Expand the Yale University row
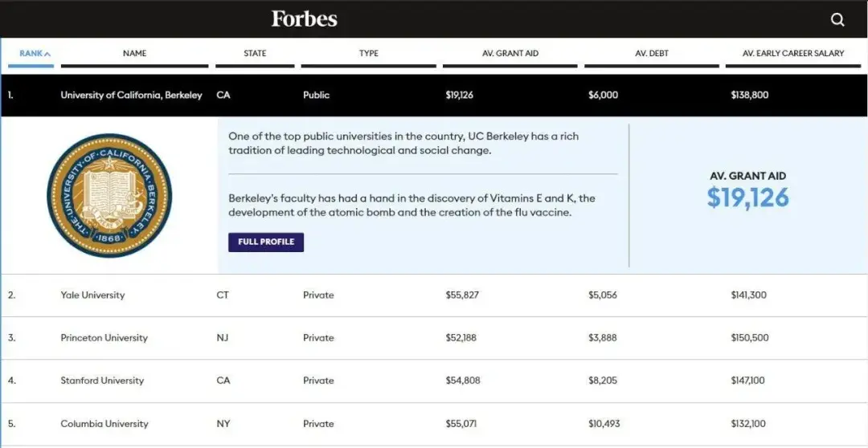Image resolution: width=868 pixels, height=448 pixels. (x=92, y=295)
